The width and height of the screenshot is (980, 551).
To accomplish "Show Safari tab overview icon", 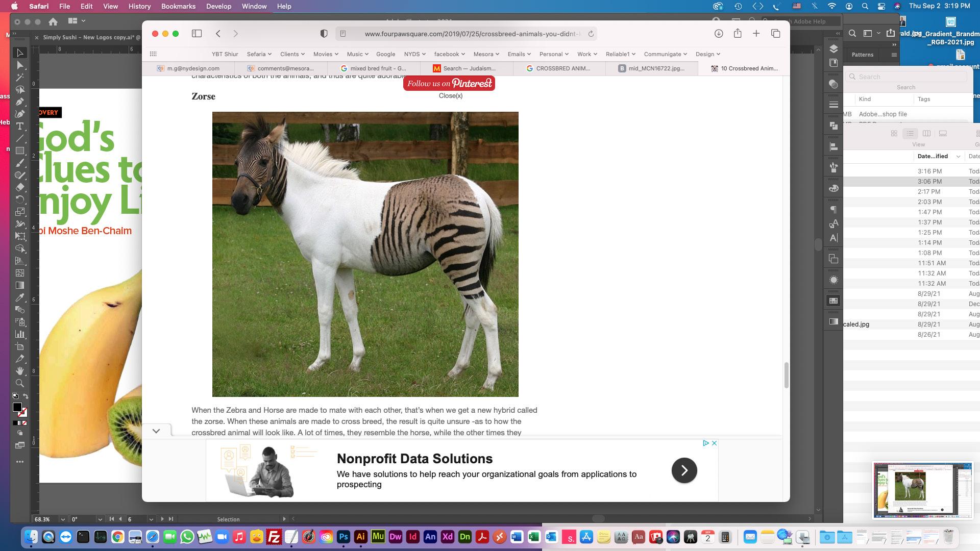I will 775,34.
